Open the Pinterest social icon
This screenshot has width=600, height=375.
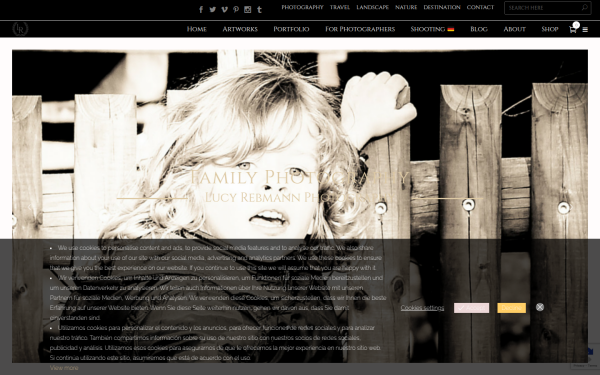236,9
